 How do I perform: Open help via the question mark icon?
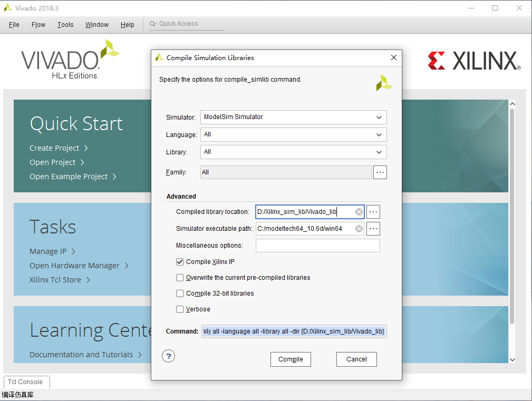pyautogui.click(x=168, y=356)
